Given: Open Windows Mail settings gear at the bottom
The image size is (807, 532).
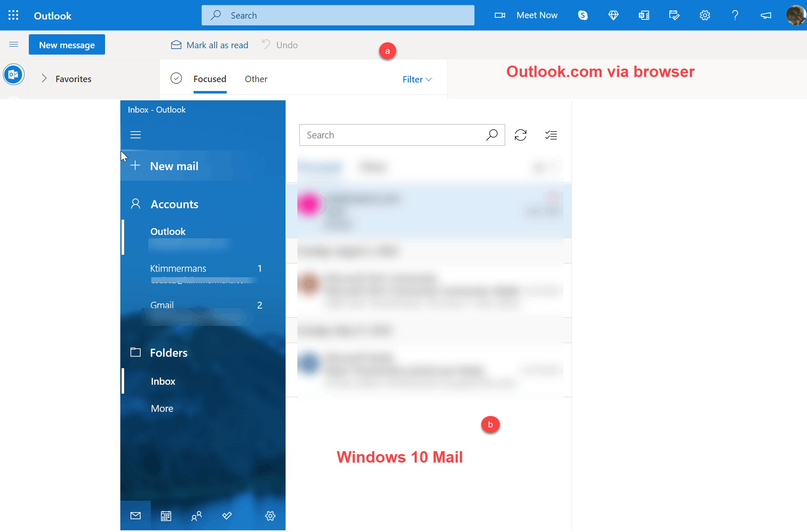Looking at the screenshot, I should 270,515.
